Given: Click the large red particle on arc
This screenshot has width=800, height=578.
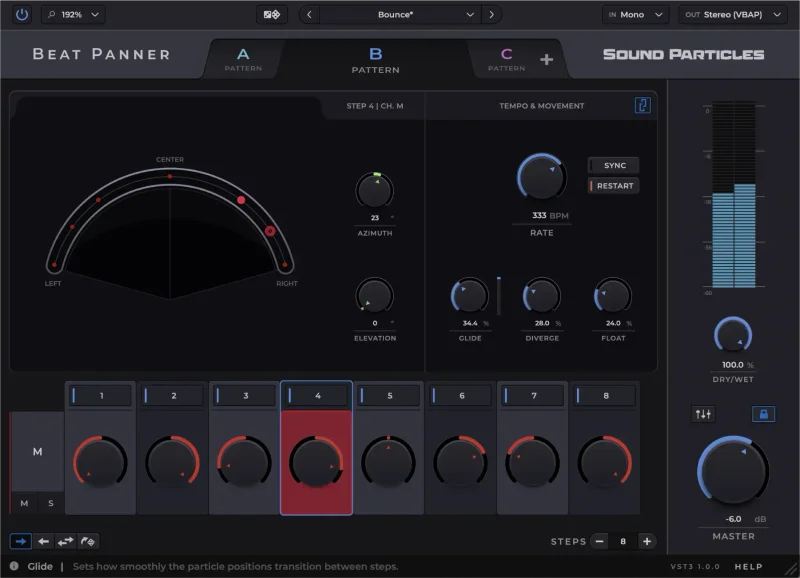Looking at the screenshot, I should click(241, 200).
